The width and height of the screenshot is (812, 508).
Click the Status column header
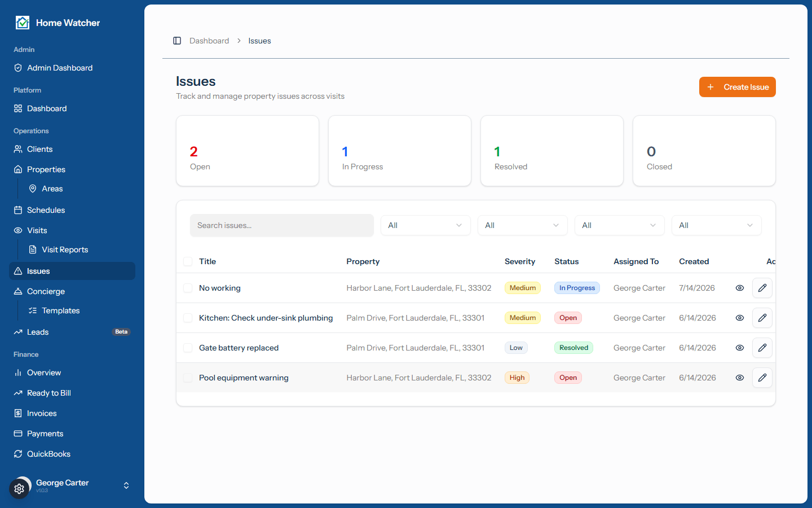pos(567,261)
